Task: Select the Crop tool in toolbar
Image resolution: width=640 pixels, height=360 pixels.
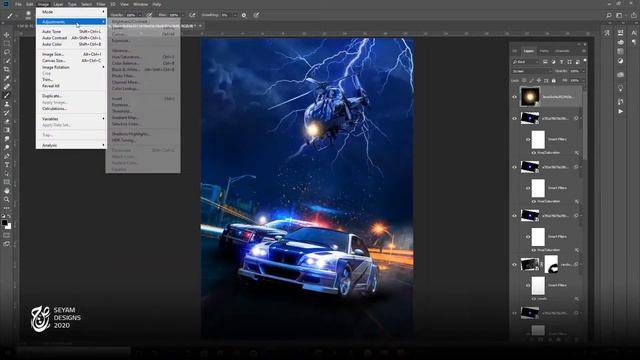Action: (7, 69)
